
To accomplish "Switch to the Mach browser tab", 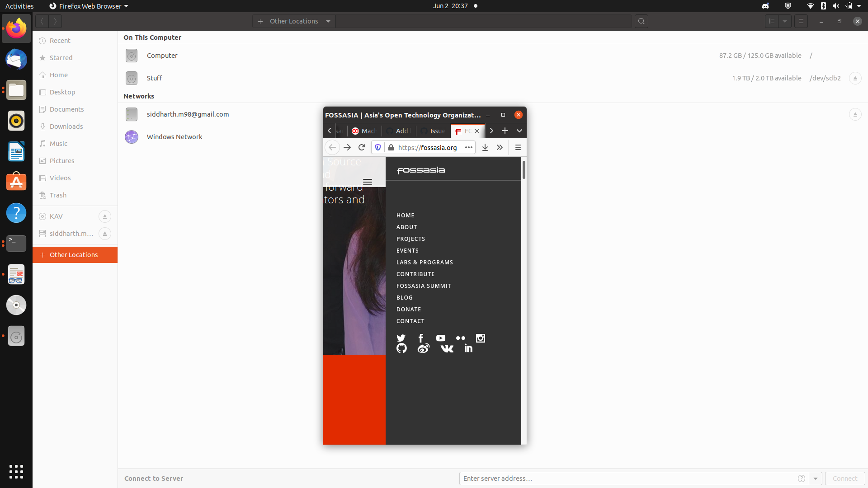I will click(x=364, y=131).
